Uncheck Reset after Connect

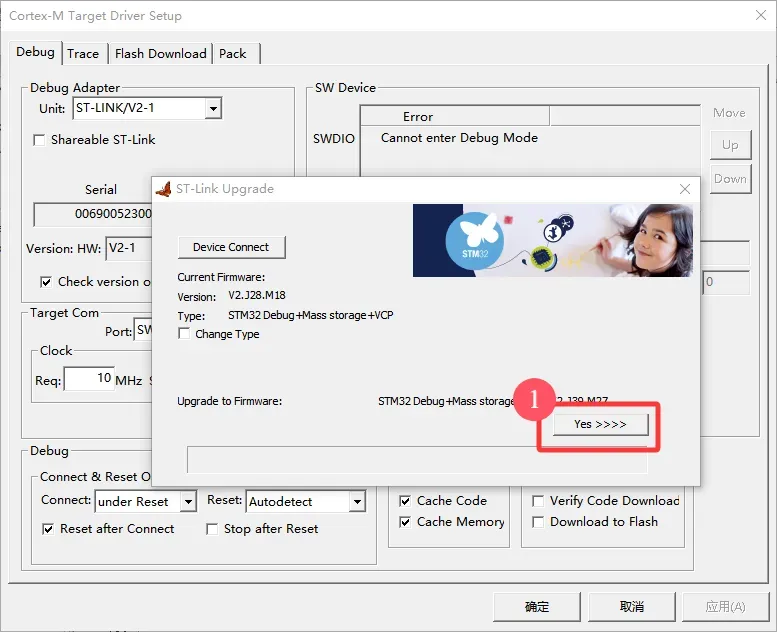(49, 529)
